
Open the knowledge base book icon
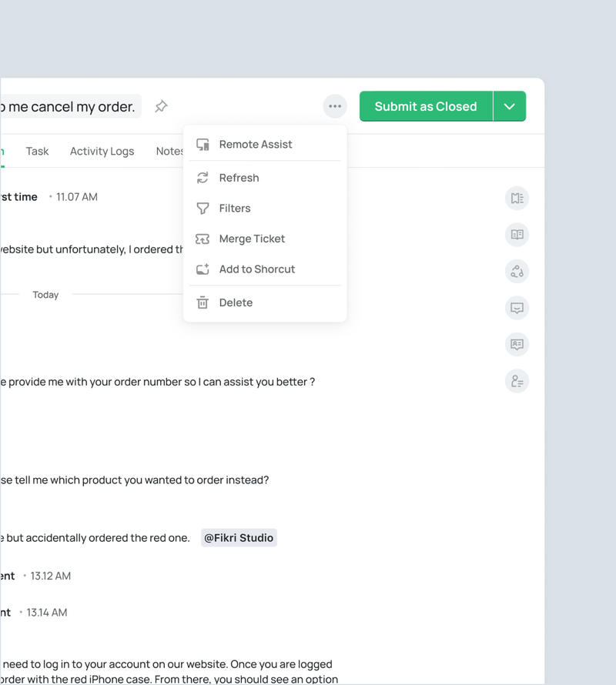(x=517, y=235)
